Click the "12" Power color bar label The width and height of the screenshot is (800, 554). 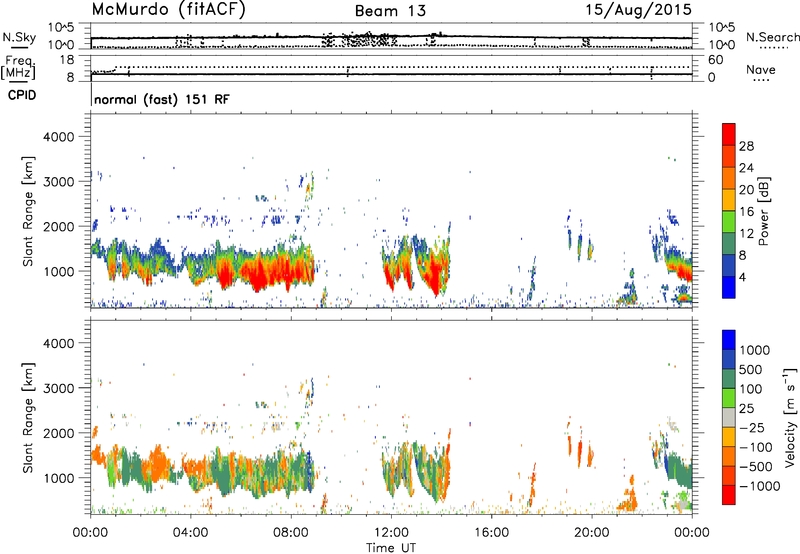point(746,234)
